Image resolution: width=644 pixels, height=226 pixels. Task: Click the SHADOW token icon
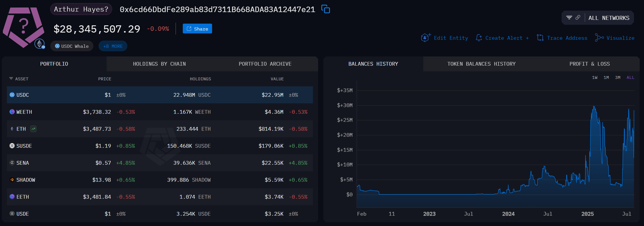click(12, 180)
